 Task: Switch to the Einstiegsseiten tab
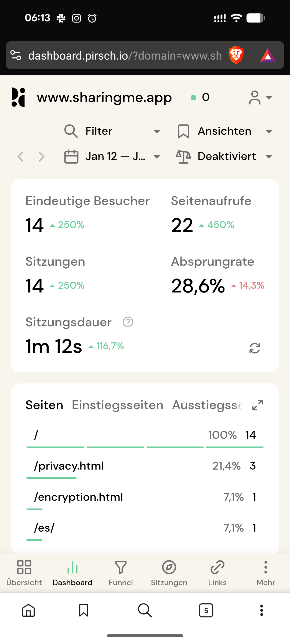click(x=118, y=405)
